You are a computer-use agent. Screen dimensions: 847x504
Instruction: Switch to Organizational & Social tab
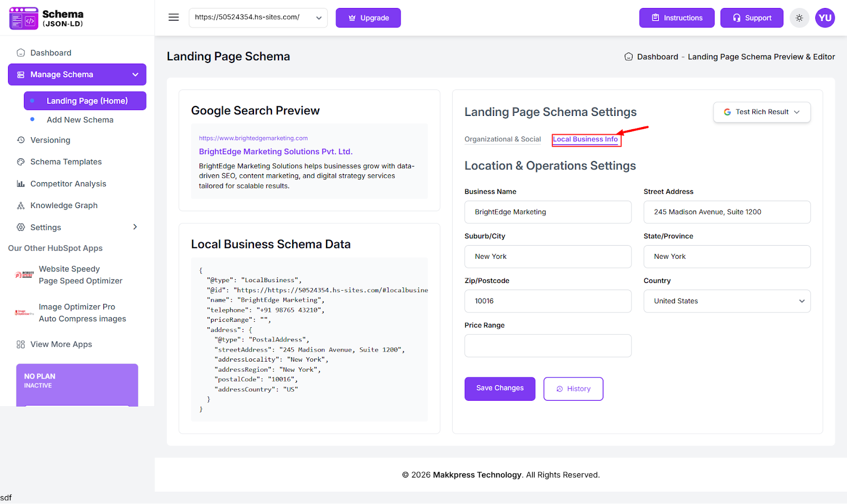click(x=502, y=139)
